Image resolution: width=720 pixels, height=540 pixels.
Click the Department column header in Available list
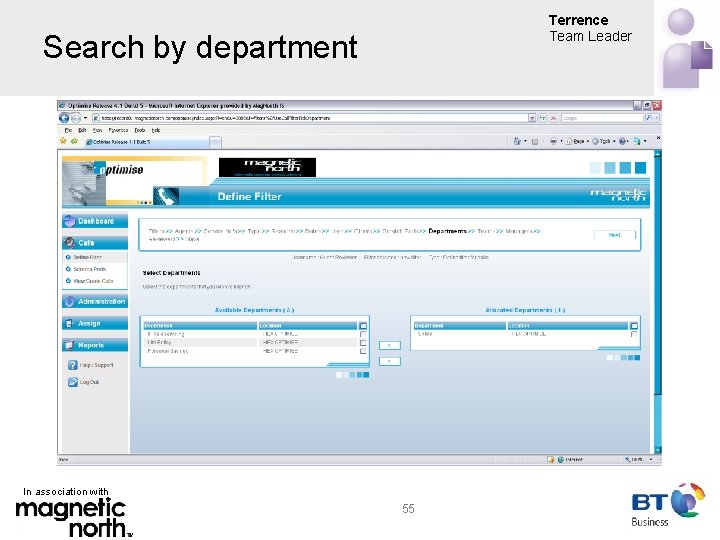click(x=200, y=326)
